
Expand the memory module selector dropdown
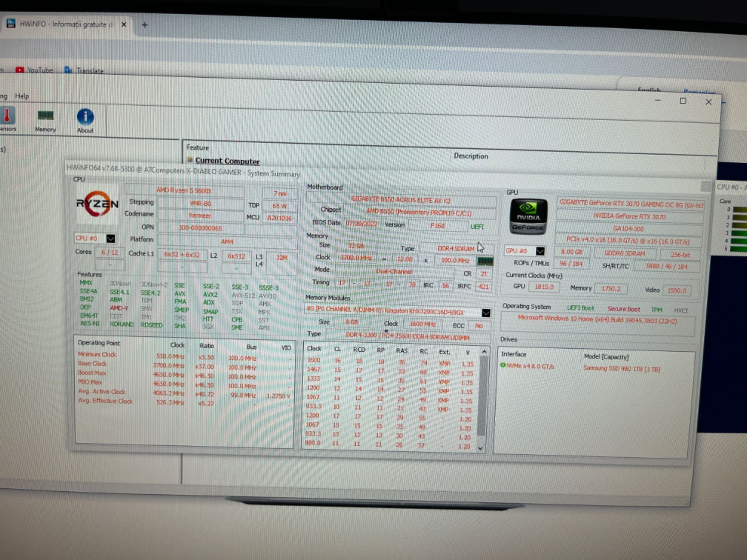coord(486,313)
